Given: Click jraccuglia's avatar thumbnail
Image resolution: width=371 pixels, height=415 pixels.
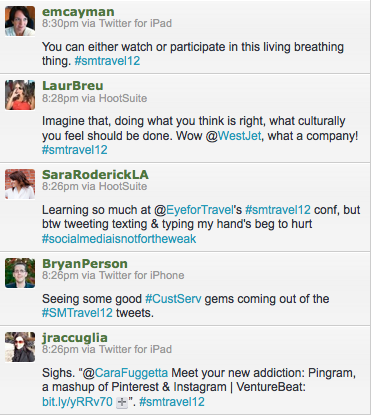Looking at the screenshot, I should (x=20, y=347).
